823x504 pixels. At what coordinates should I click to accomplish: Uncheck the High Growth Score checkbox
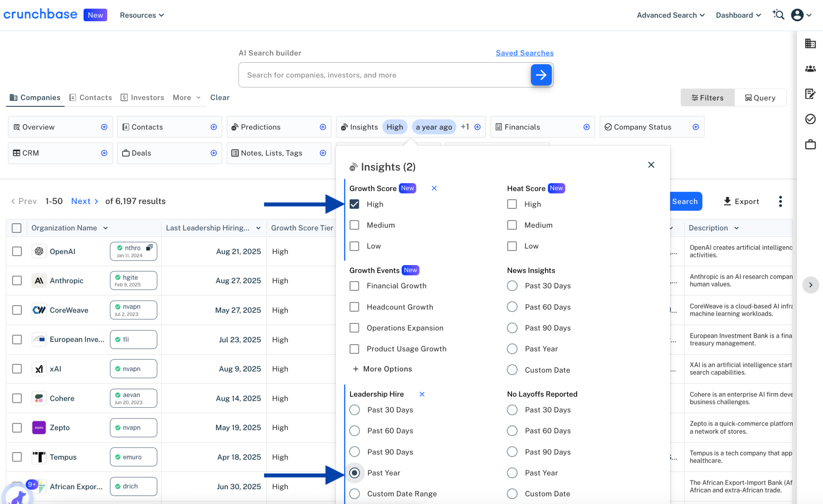coord(354,204)
